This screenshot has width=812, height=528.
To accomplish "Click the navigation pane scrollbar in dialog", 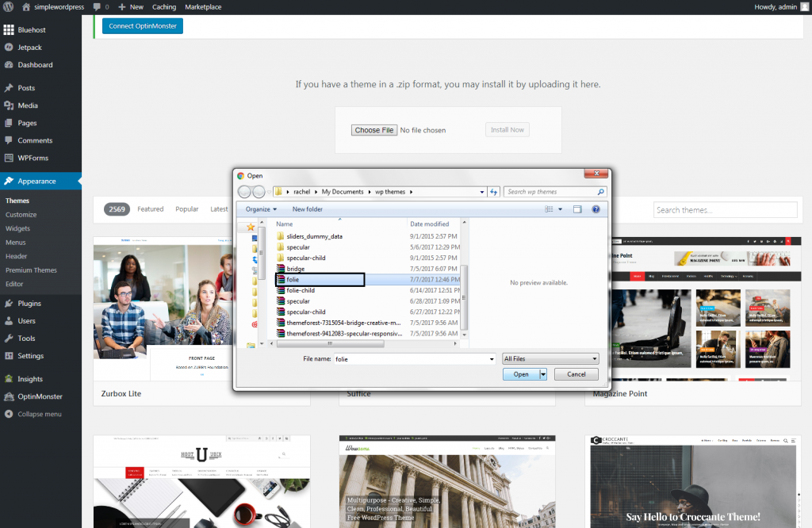I will click(x=262, y=253).
